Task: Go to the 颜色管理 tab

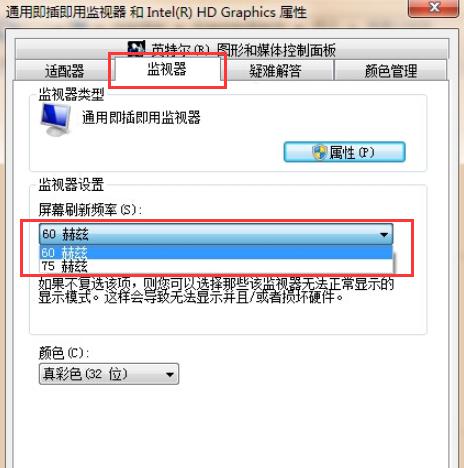Action: 391,71
